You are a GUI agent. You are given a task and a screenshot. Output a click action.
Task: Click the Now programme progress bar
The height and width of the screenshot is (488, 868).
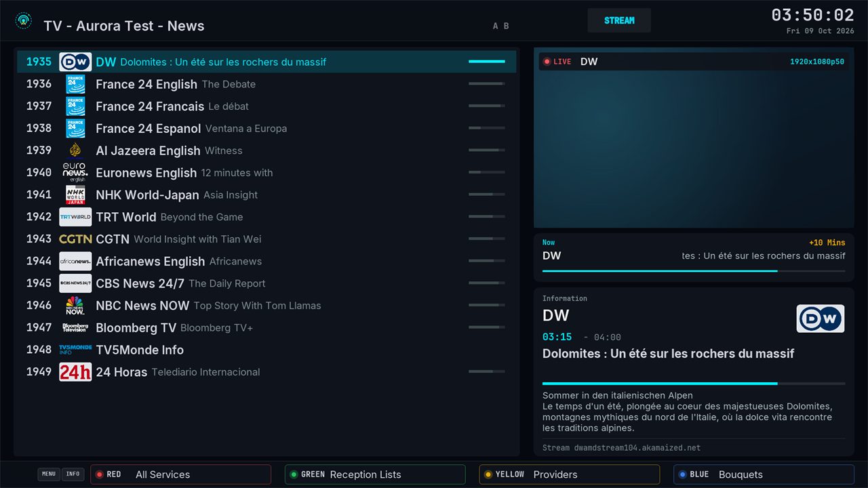pyautogui.click(x=694, y=271)
